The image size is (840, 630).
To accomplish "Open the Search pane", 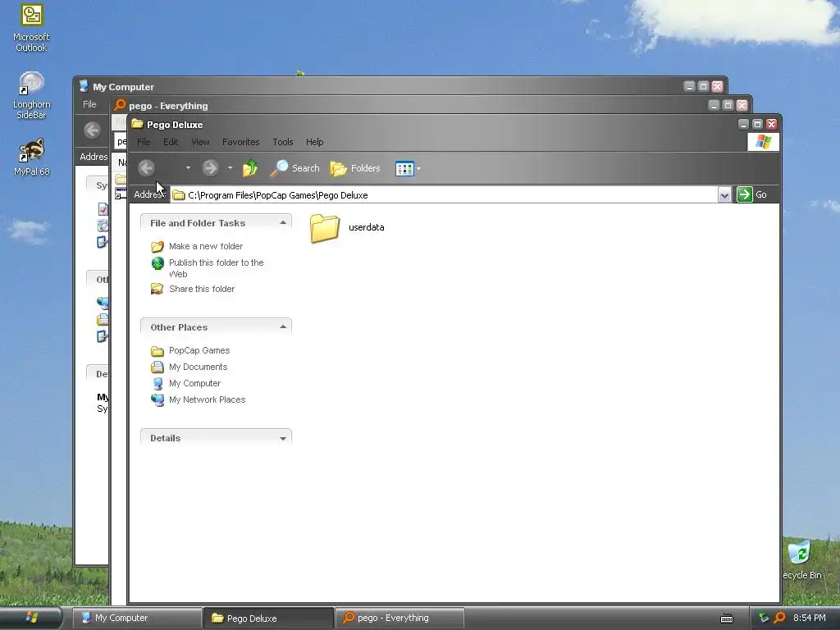I will pyautogui.click(x=294, y=168).
